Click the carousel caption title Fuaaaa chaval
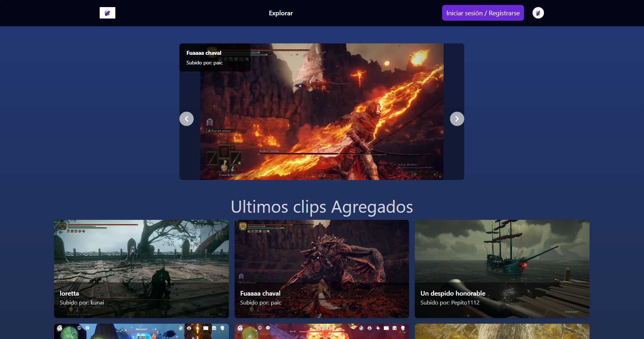This screenshot has height=339, width=644. [x=204, y=53]
